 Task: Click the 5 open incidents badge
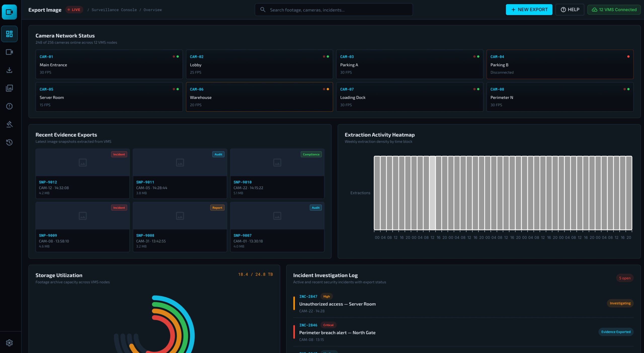tap(625, 278)
